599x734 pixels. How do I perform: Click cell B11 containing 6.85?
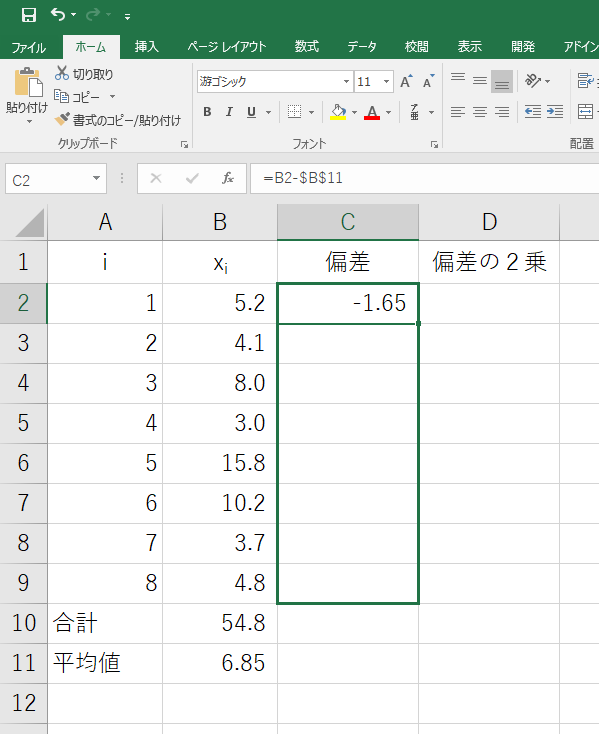tap(220, 663)
